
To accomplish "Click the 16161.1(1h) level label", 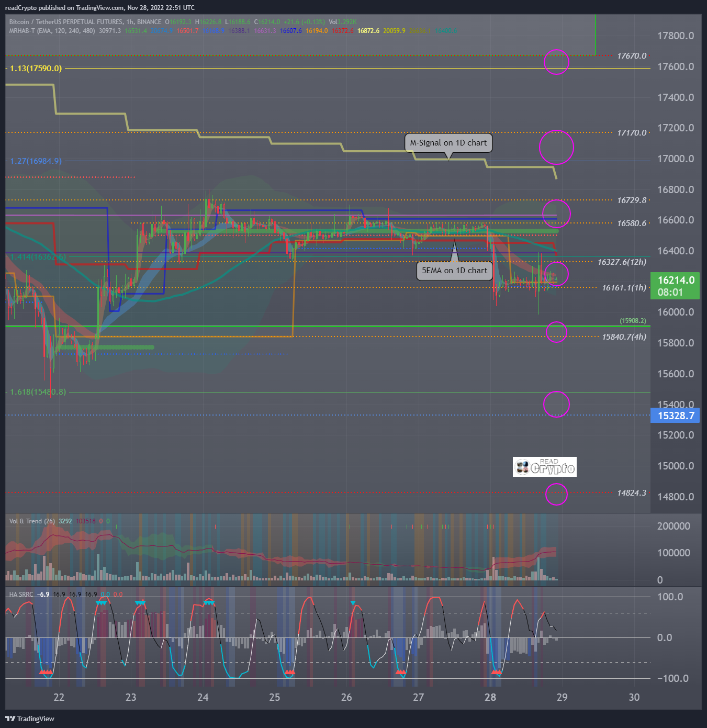I will 624,288.
